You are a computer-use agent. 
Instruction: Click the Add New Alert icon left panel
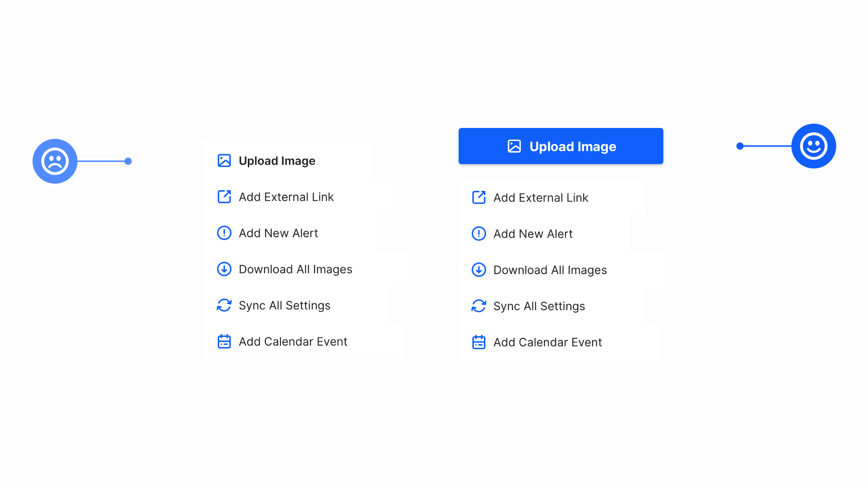tap(224, 233)
